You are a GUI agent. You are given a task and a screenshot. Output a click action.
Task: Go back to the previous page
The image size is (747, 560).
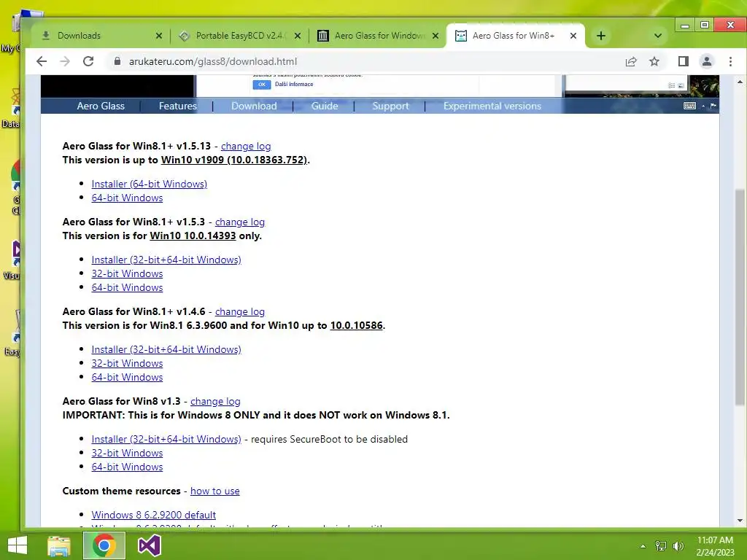pos(42,61)
